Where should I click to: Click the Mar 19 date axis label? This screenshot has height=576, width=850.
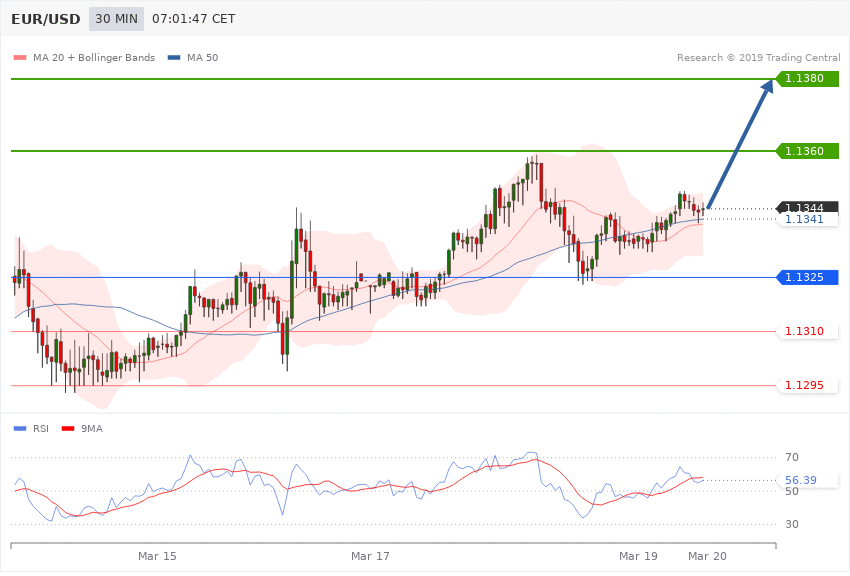pyautogui.click(x=638, y=556)
